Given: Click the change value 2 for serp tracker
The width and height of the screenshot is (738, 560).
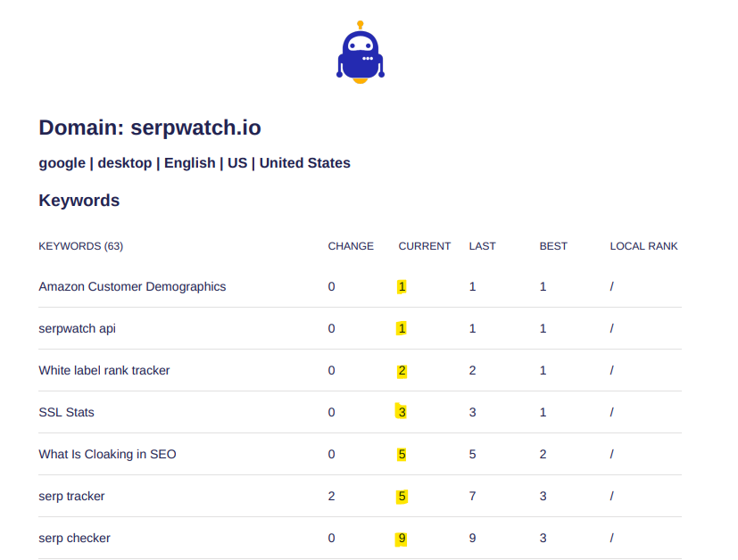Looking at the screenshot, I should [332, 497].
